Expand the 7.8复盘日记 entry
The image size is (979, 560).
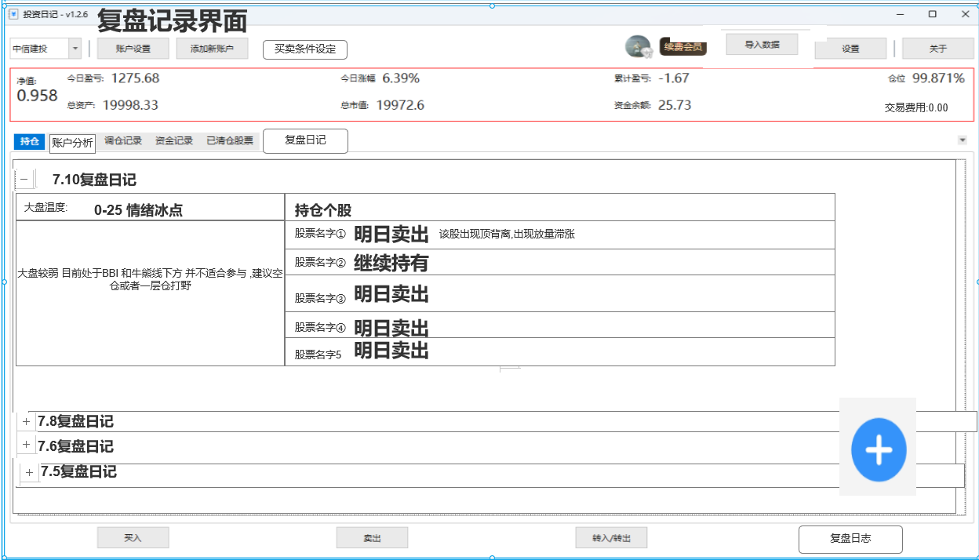[26, 421]
